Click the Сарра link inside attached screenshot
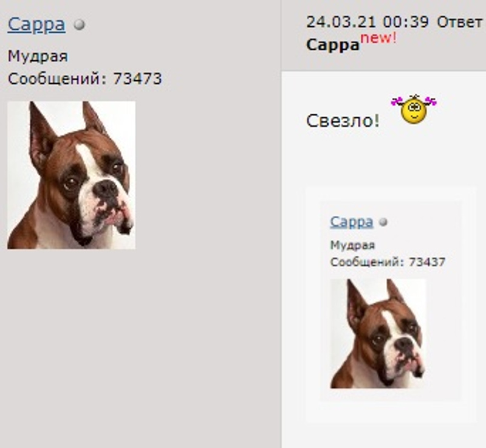This screenshot has width=486, height=448. (352, 222)
